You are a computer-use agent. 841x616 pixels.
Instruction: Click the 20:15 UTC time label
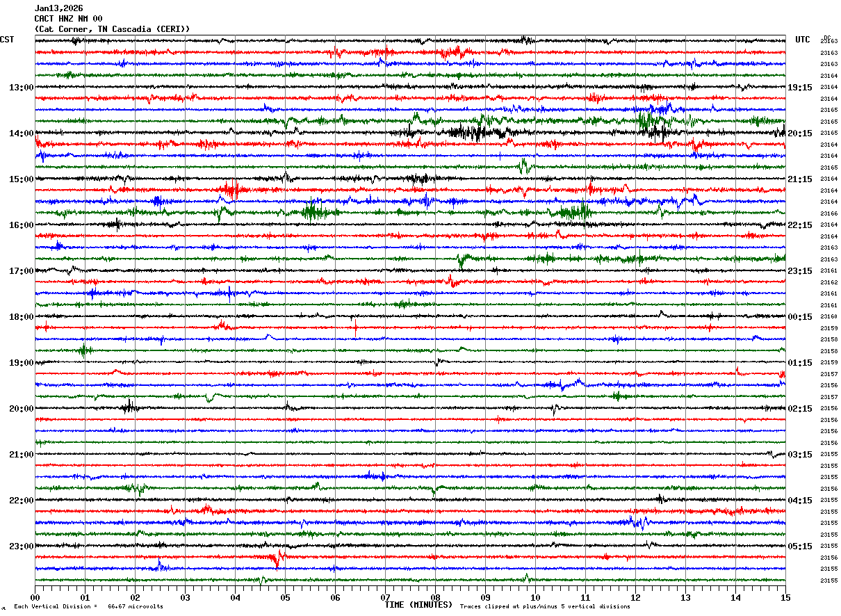coord(800,133)
